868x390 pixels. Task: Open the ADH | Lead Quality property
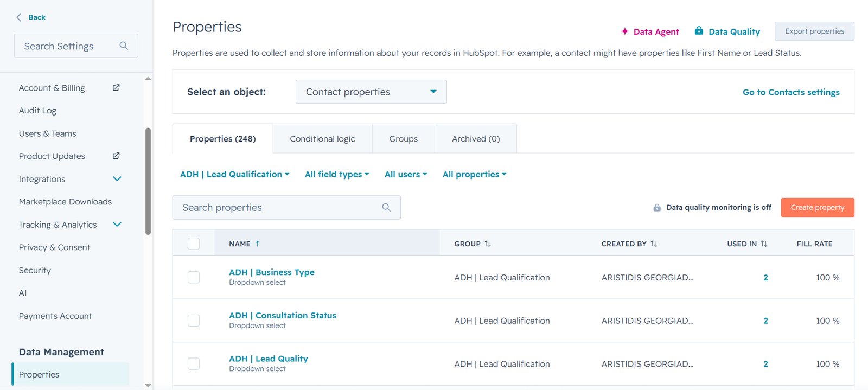click(269, 359)
